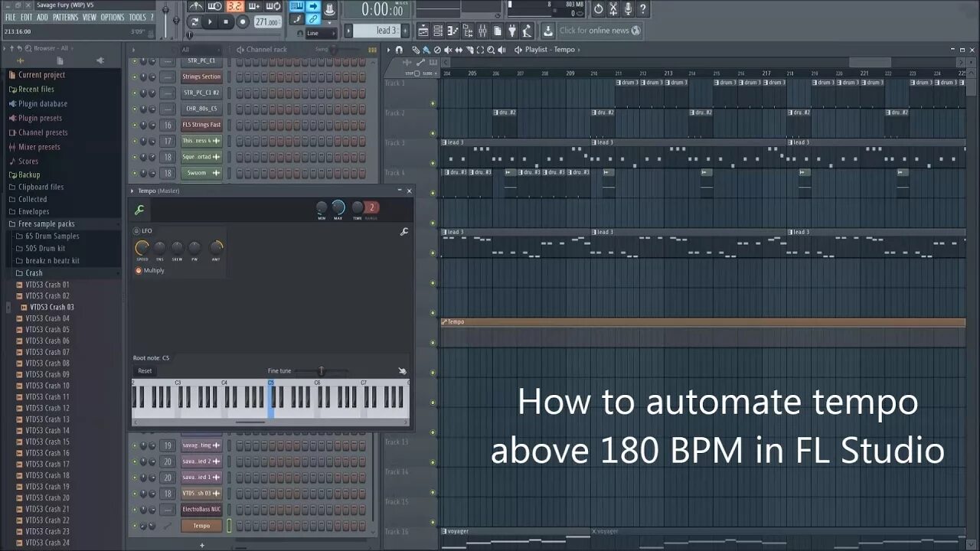The width and height of the screenshot is (980, 551).
Task: Select Current project in browser
Action: (x=41, y=75)
